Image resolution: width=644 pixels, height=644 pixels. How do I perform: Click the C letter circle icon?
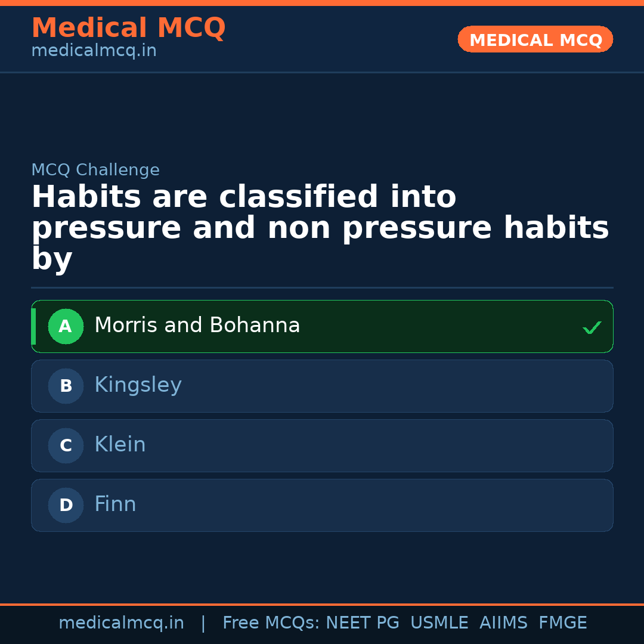66,445
